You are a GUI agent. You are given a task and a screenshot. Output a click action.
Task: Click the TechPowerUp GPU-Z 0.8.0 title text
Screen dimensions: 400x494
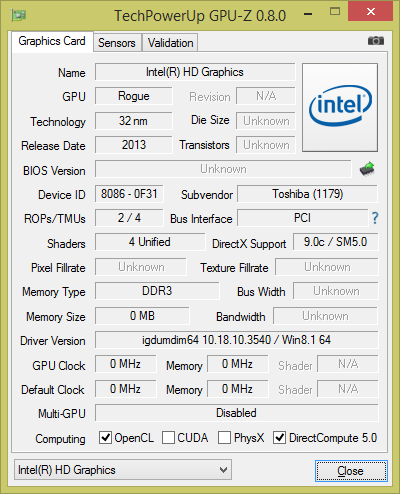(200, 16)
